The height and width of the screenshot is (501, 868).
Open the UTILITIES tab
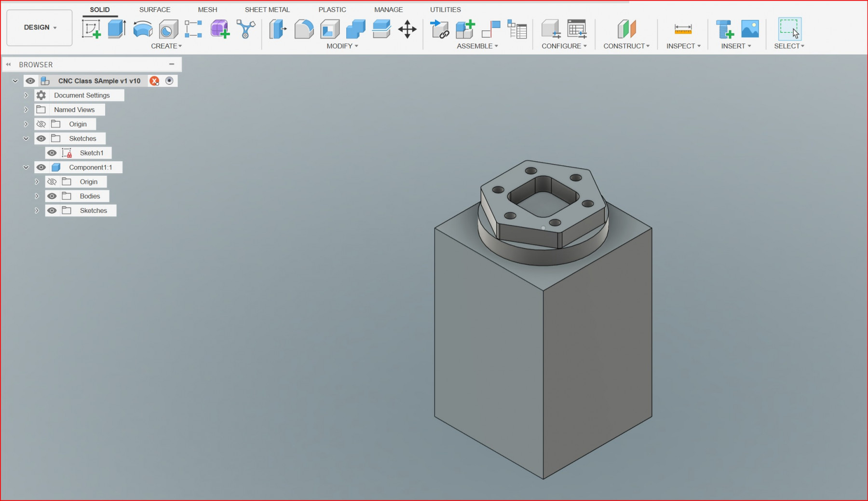446,10
